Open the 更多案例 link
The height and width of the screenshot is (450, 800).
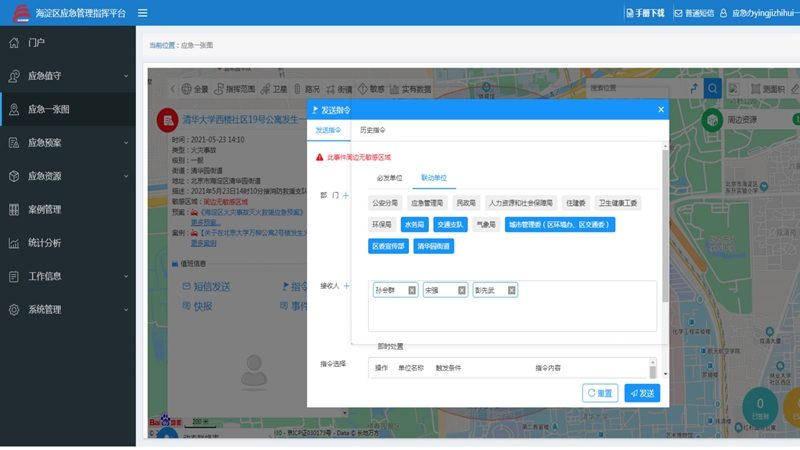point(203,243)
